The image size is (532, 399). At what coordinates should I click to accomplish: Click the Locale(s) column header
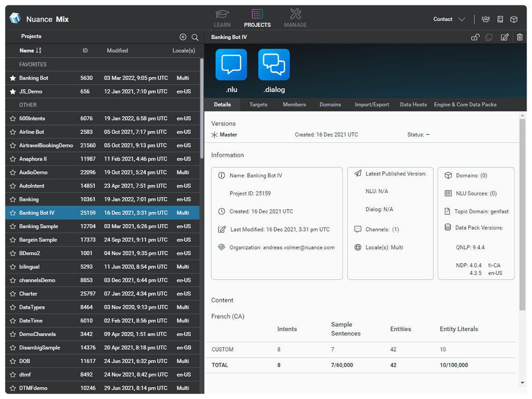coord(184,51)
